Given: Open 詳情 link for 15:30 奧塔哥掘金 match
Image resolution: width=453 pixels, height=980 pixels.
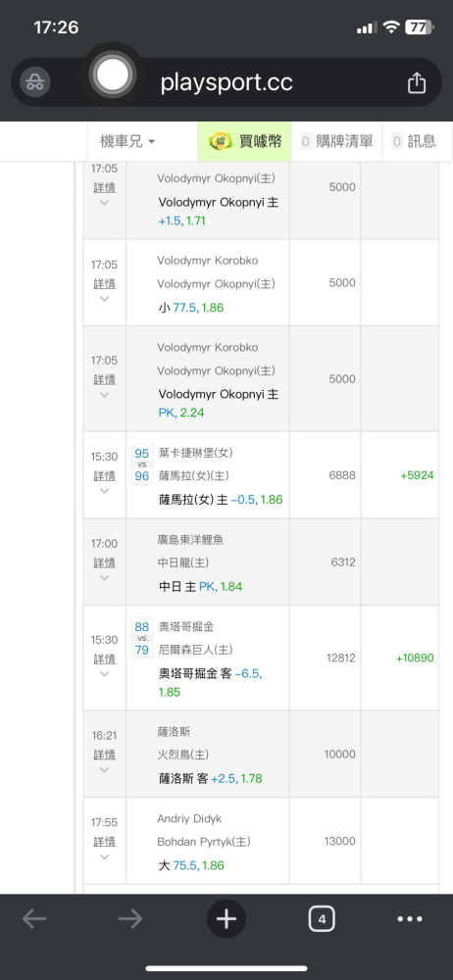Looking at the screenshot, I should (x=105, y=659).
